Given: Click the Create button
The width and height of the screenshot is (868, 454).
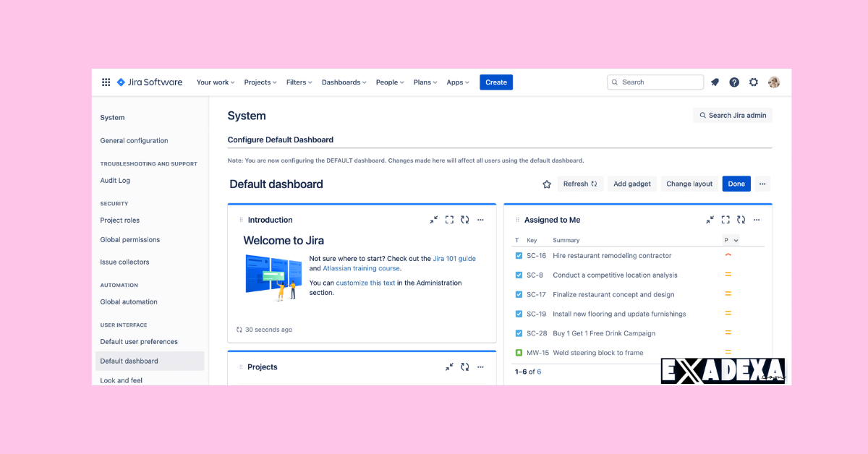Looking at the screenshot, I should pos(496,82).
